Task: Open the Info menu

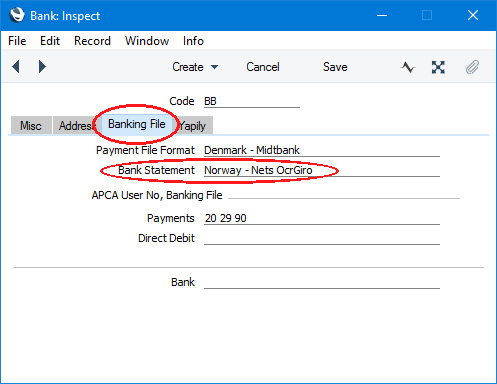Action: (193, 41)
